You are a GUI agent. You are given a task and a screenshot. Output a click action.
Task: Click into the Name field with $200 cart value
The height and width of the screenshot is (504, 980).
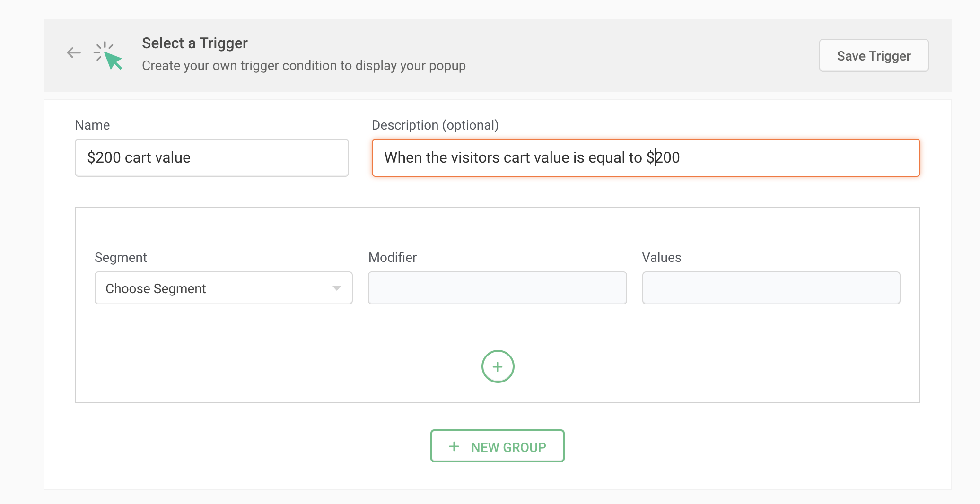[212, 158]
